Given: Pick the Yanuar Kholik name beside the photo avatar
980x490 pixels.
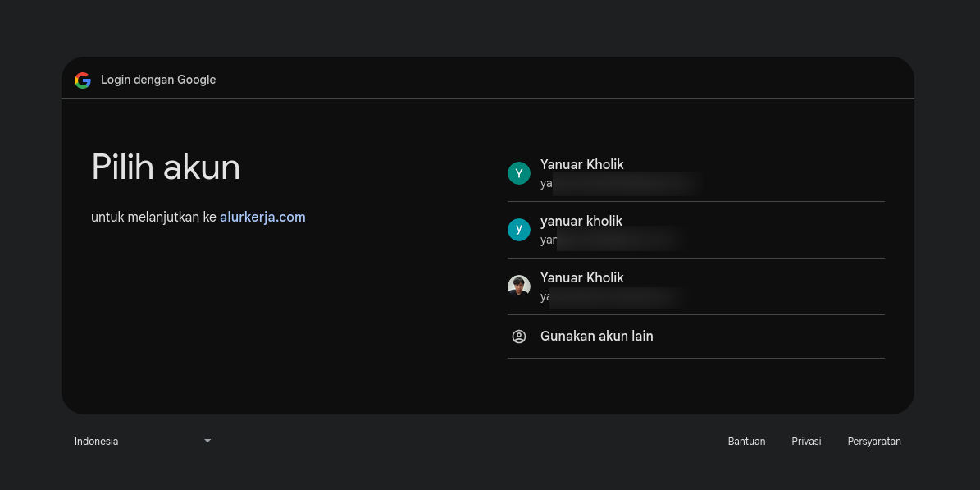Looking at the screenshot, I should [x=581, y=277].
